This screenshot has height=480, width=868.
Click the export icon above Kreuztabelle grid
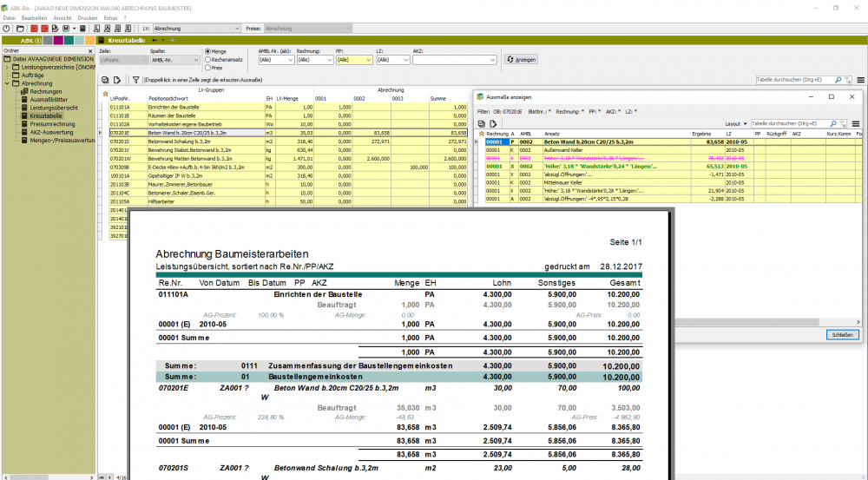coord(117,80)
